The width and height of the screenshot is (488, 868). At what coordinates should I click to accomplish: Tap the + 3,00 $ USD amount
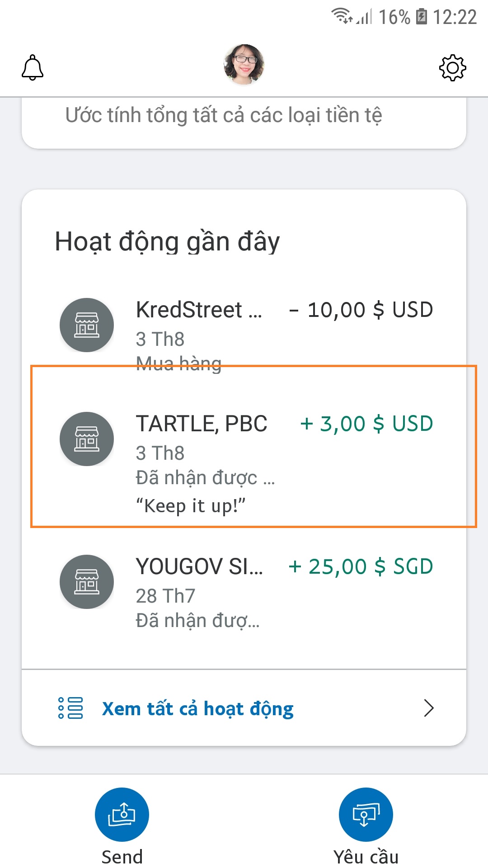[x=366, y=424]
